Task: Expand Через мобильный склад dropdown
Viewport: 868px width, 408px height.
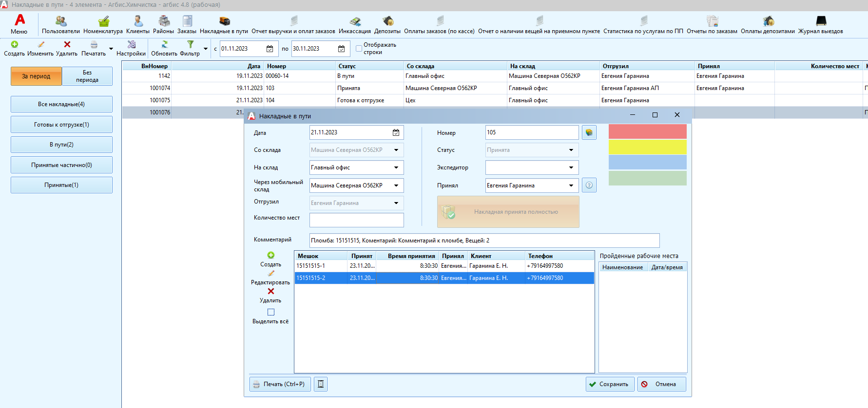Action: (396, 185)
